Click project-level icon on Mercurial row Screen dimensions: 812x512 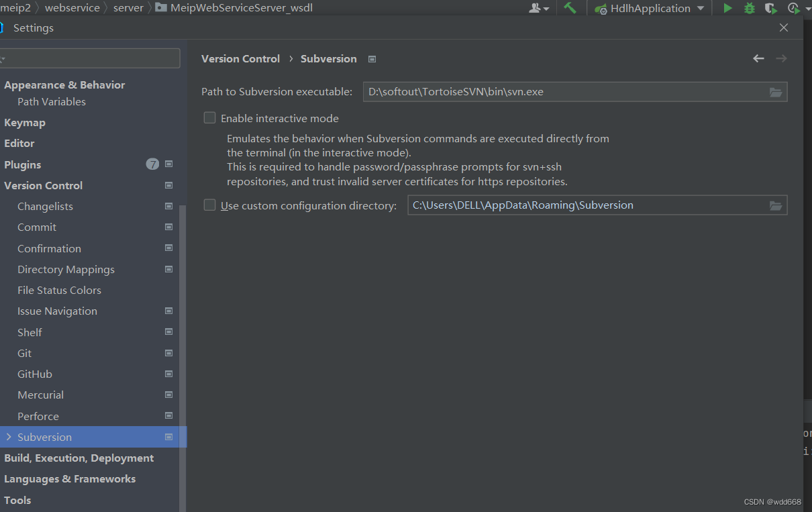coord(168,395)
